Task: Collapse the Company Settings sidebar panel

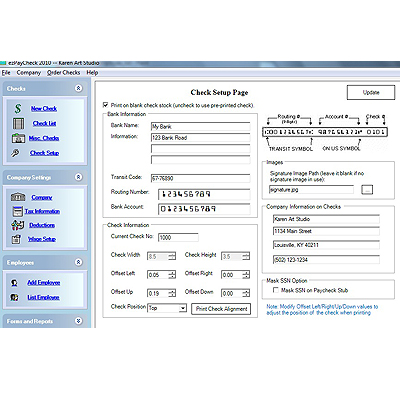Action: click(79, 177)
